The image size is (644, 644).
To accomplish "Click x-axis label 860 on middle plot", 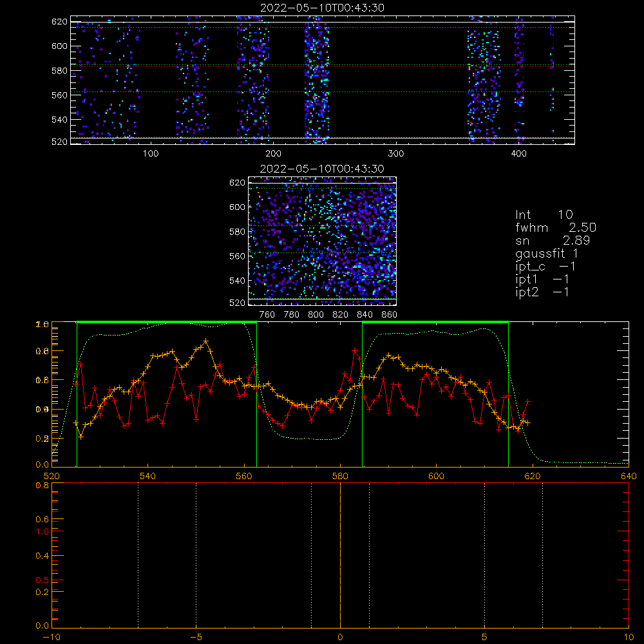I will [x=389, y=315].
